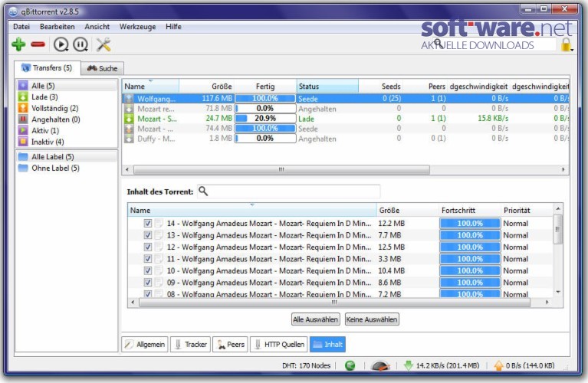Sort torrents by Seeds column header

[x=380, y=87]
